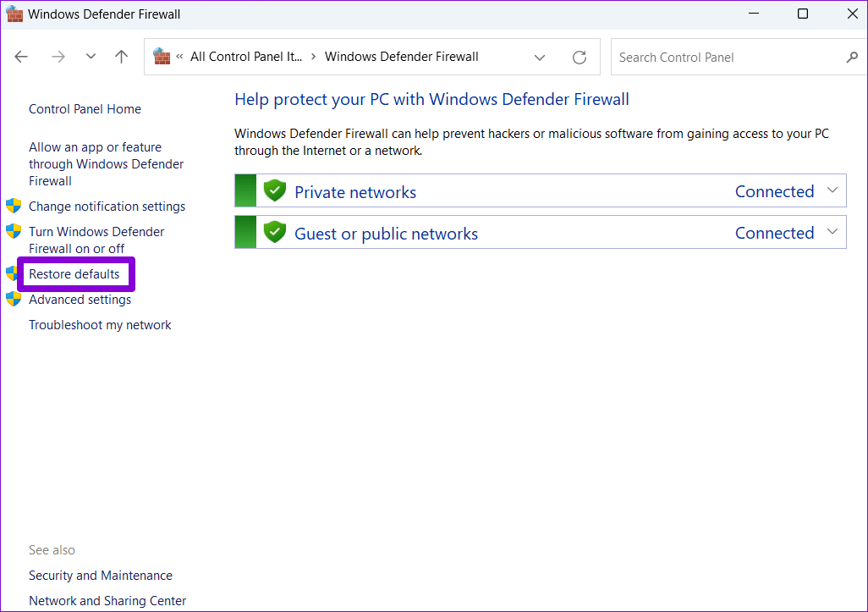
Task: Click the search magnifier icon
Action: coord(851,57)
